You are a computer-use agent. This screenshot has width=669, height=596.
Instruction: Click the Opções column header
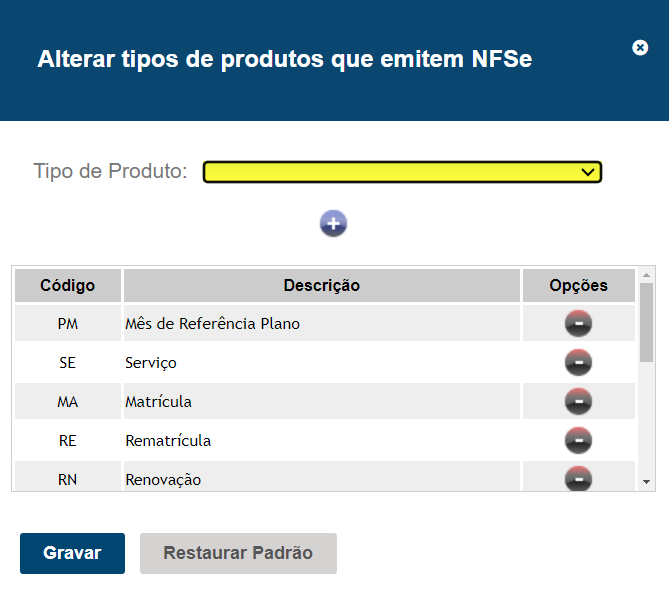(578, 286)
